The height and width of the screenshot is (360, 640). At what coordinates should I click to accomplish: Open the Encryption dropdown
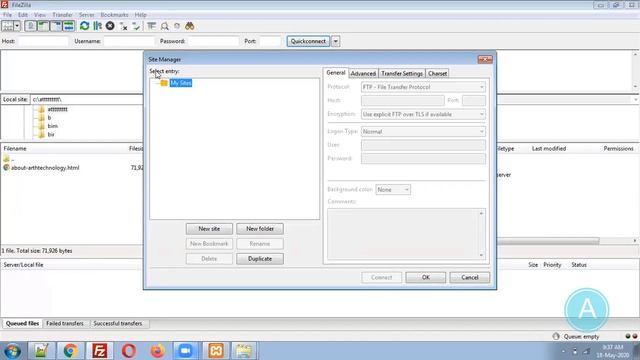(423, 114)
